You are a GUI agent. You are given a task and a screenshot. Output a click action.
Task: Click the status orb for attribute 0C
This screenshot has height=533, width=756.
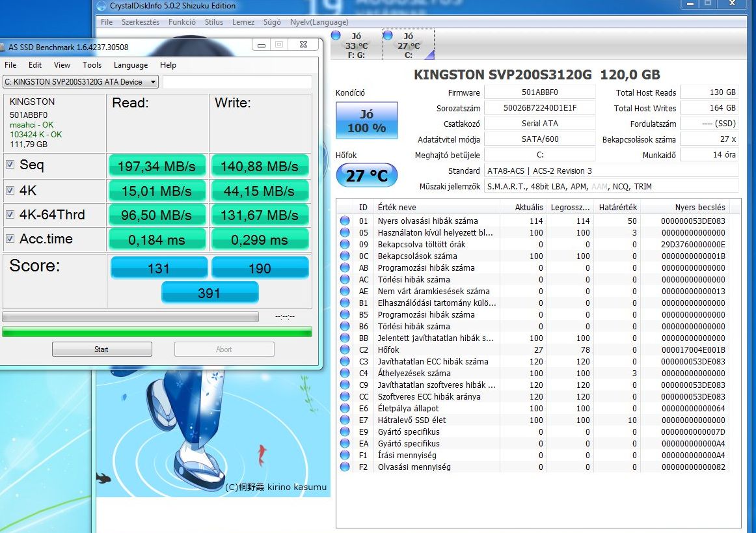tap(345, 256)
